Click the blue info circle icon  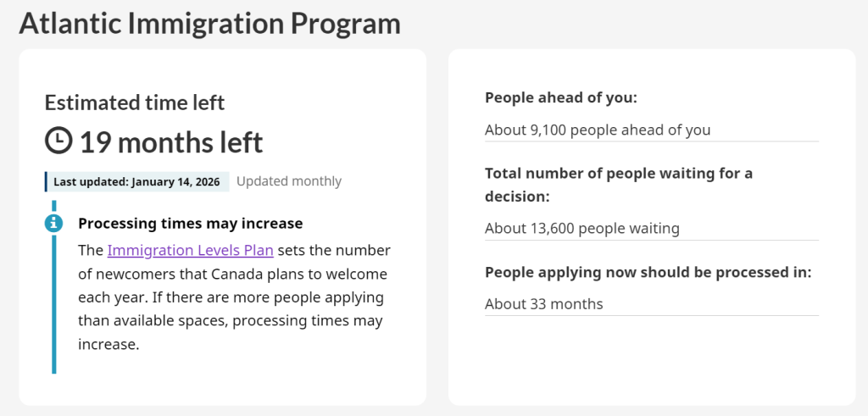click(x=53, y=223)
